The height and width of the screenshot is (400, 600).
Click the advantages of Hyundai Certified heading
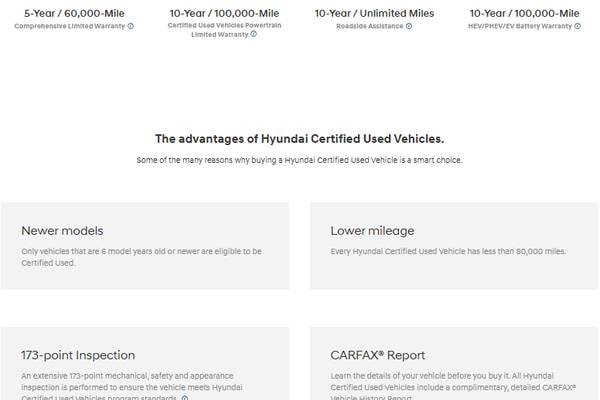click(300, 139)
